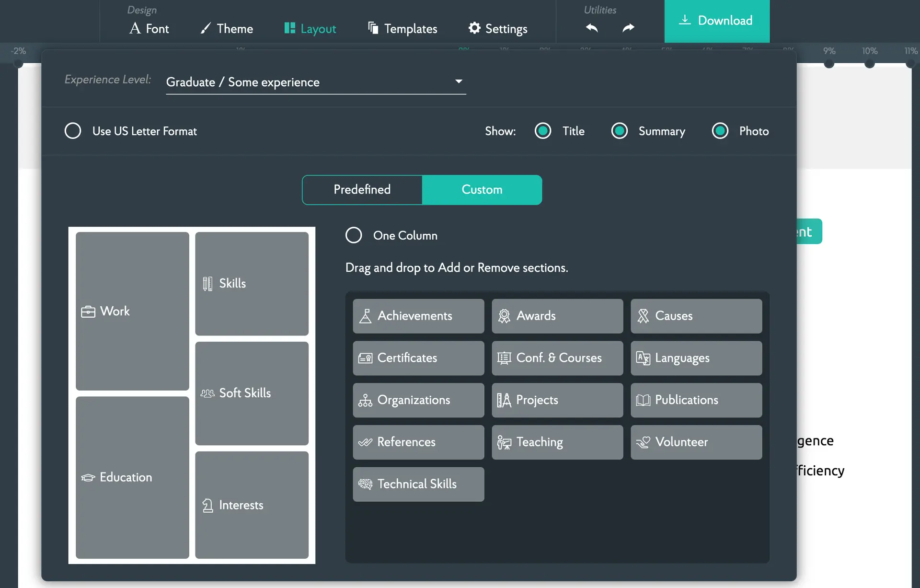Click the 10% ruler marker handle

(869, 63)
